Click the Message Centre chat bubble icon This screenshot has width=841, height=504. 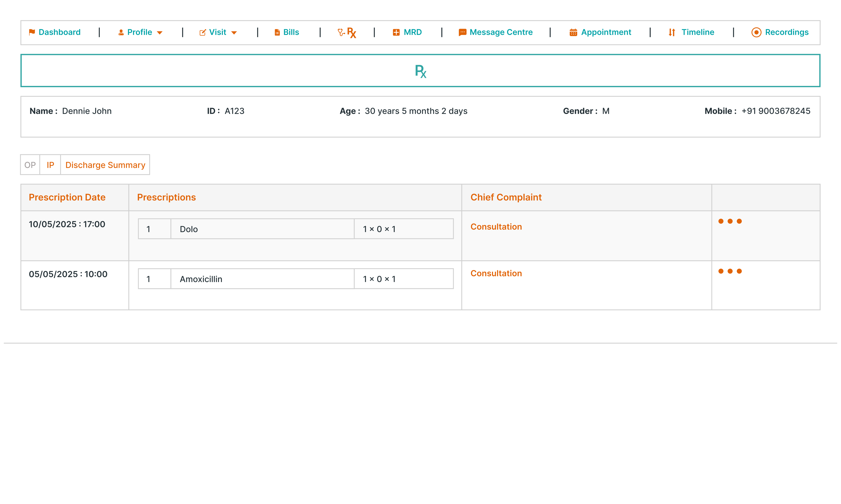click(x=462, y=33)
